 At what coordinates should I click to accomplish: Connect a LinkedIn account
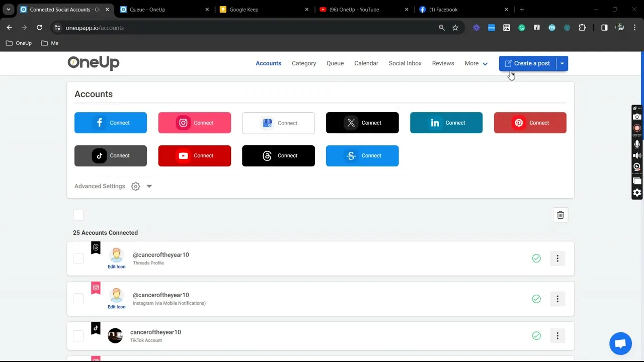[446, 123]
